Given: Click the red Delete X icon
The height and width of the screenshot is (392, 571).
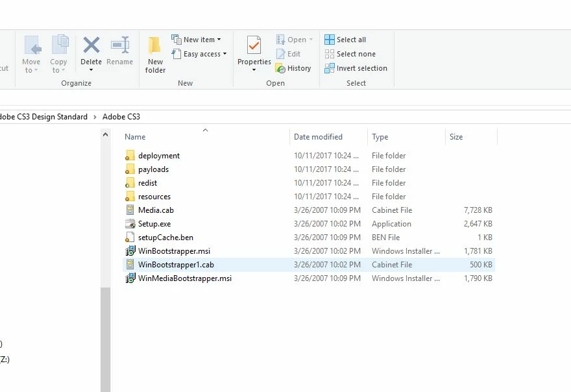Looking at the screenshot, I should pyautogui.click(x=91, y=45).
